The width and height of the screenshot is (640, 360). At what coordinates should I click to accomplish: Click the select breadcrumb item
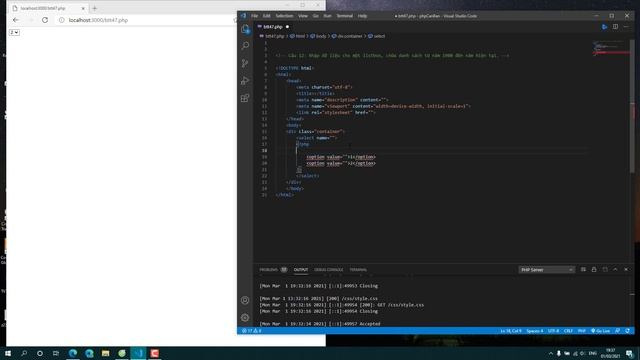pyautogui.click(x=377, y=36)
